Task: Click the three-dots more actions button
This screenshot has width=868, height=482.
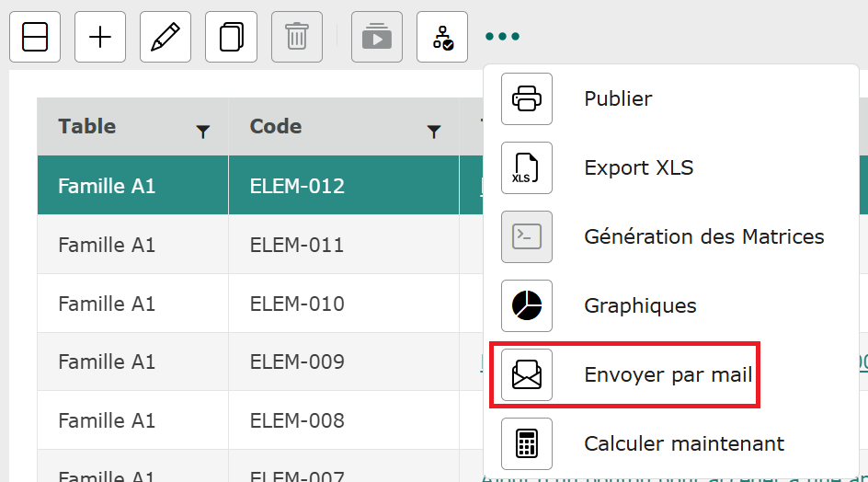Action: click(x=503, y=37)
